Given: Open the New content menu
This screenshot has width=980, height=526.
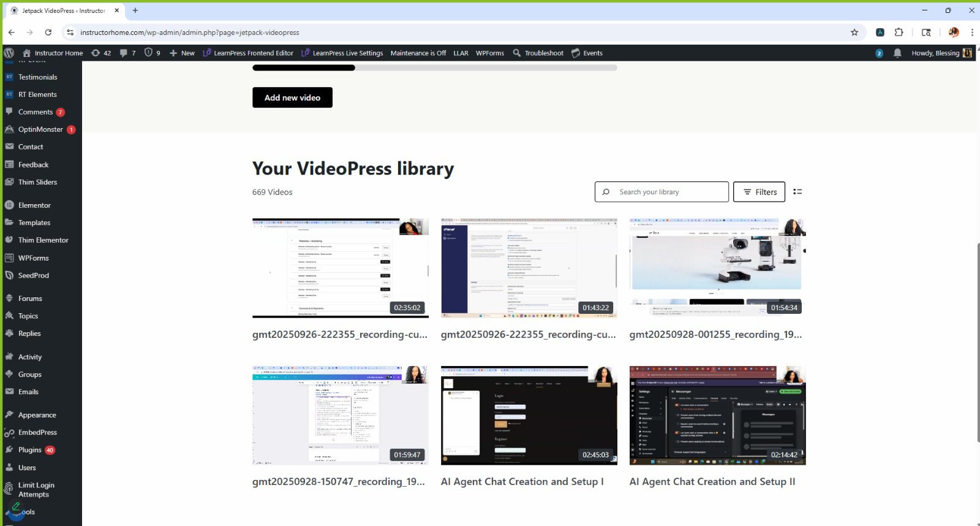Looking at the screenshot, I should point(182,53).
